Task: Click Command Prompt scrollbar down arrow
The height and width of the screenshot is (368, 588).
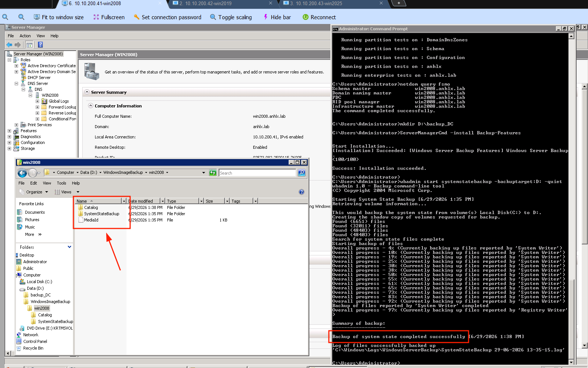Action: [x=571, y=362]
